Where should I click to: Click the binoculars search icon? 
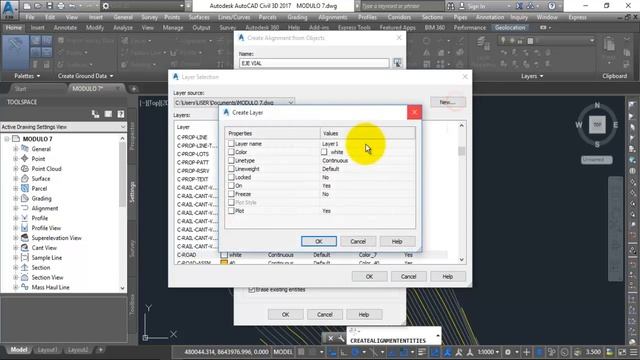pos(450,6)
